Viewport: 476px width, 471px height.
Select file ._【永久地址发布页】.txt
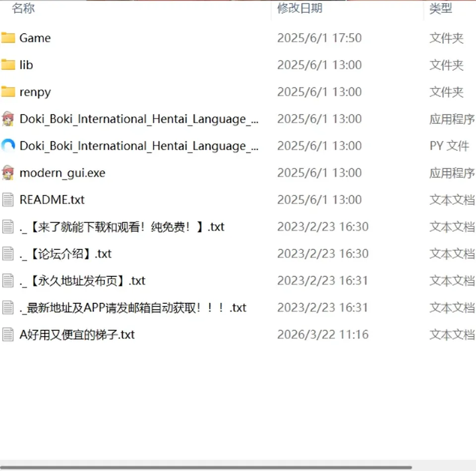tap(82, 281)
